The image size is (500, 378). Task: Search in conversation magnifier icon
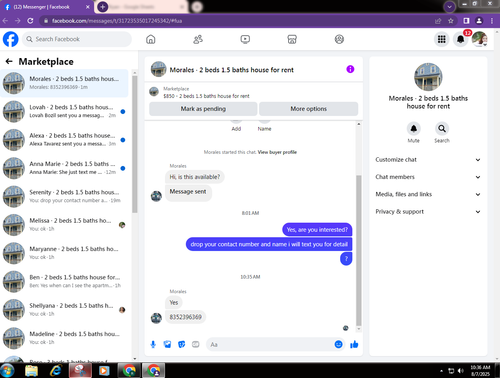click(442, 128)
